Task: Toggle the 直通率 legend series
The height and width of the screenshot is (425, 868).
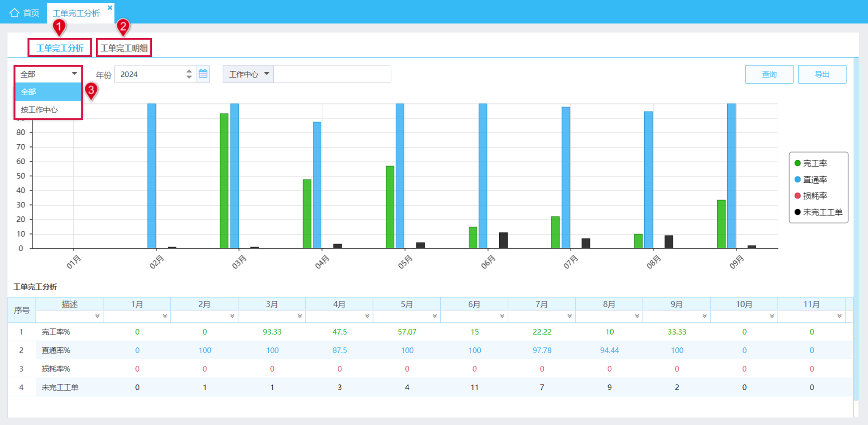Action: coord(810,179)
